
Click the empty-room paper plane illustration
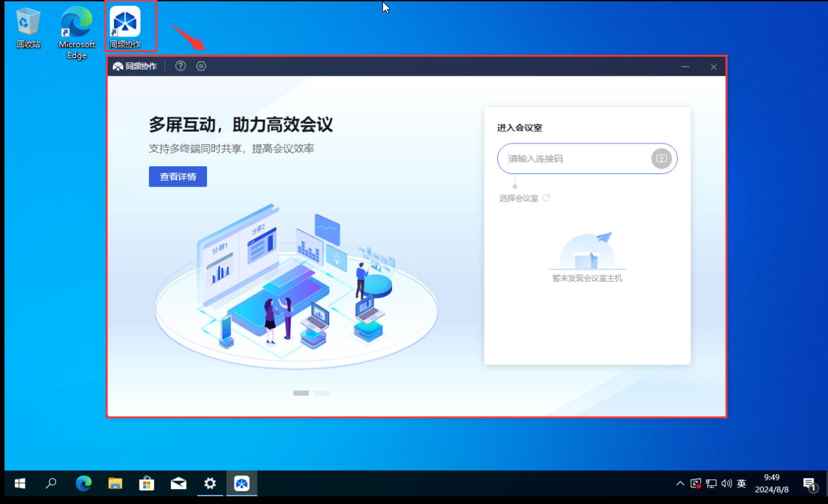(587, 250)
